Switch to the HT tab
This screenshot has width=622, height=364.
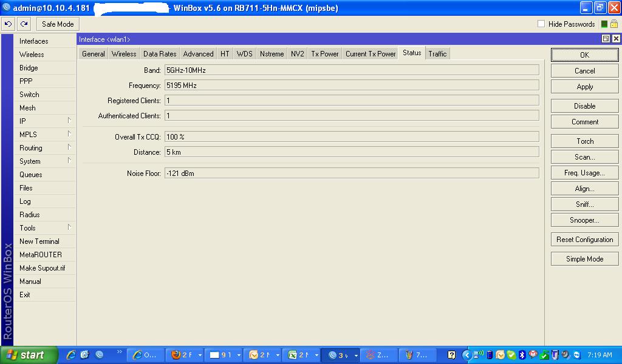225,54
